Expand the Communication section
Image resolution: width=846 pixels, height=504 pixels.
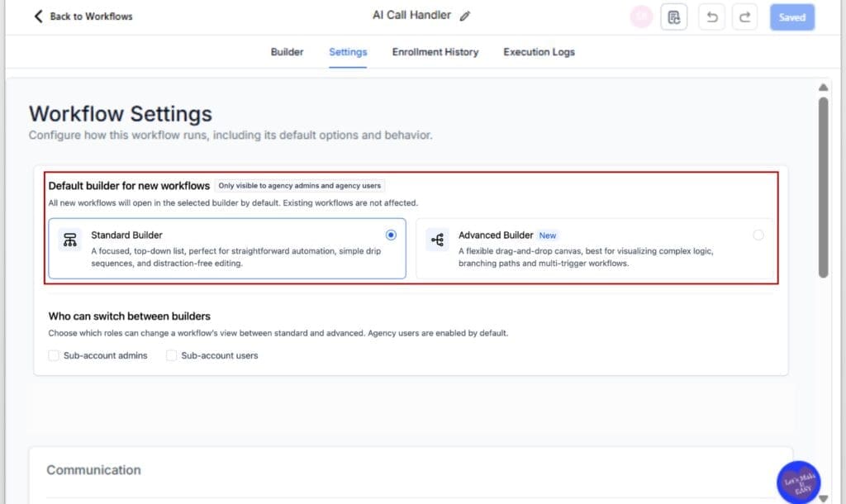[x=95, y=469]
